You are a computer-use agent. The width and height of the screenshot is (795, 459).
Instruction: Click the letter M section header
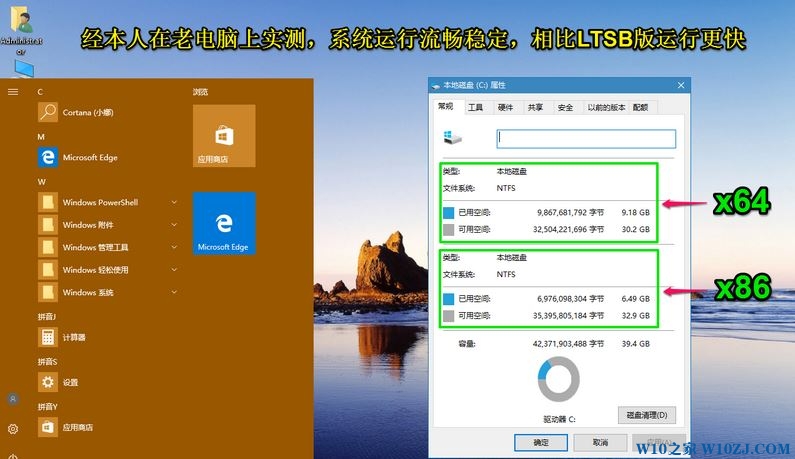[x=41, y=137]
